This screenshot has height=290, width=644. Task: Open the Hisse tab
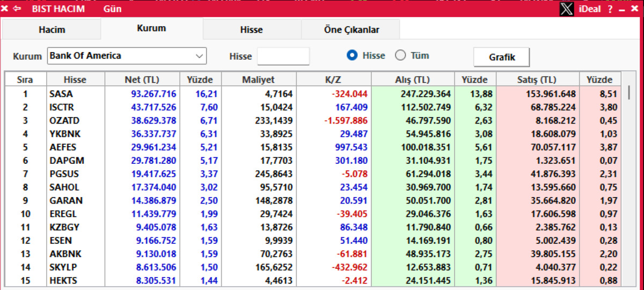252,30
